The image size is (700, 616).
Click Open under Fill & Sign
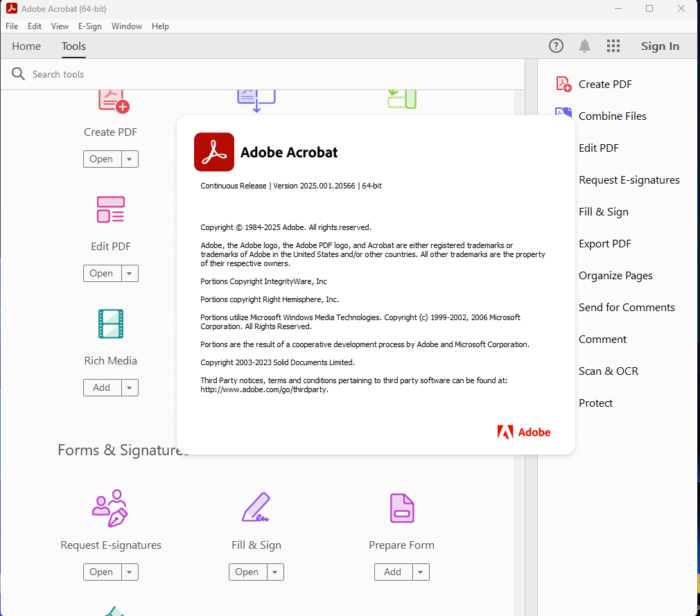[x=247, y=572]
